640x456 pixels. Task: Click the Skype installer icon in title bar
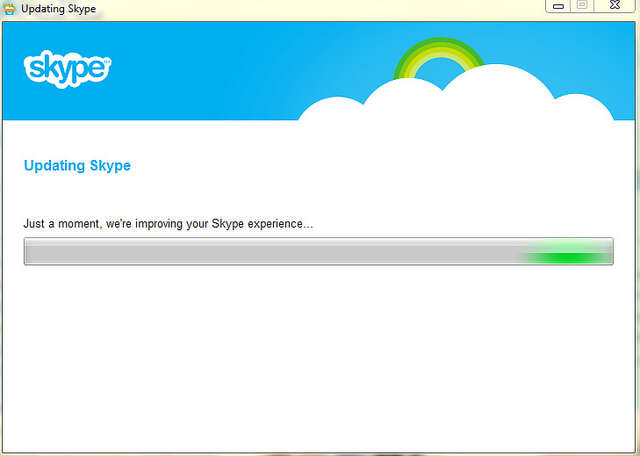(10, 8)
